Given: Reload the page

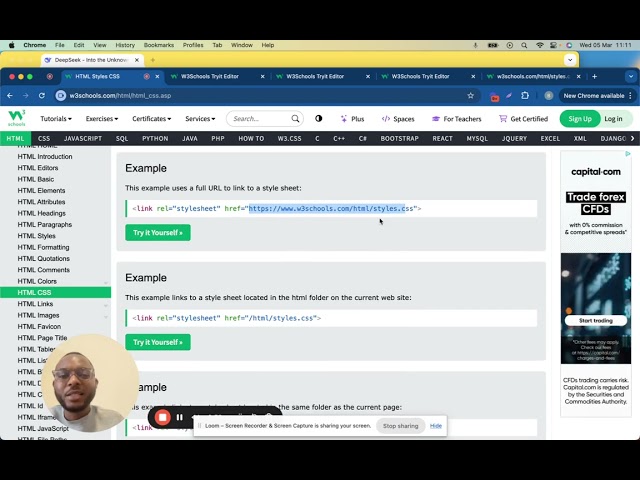Looking at the screenshot, I should (42, 96).
